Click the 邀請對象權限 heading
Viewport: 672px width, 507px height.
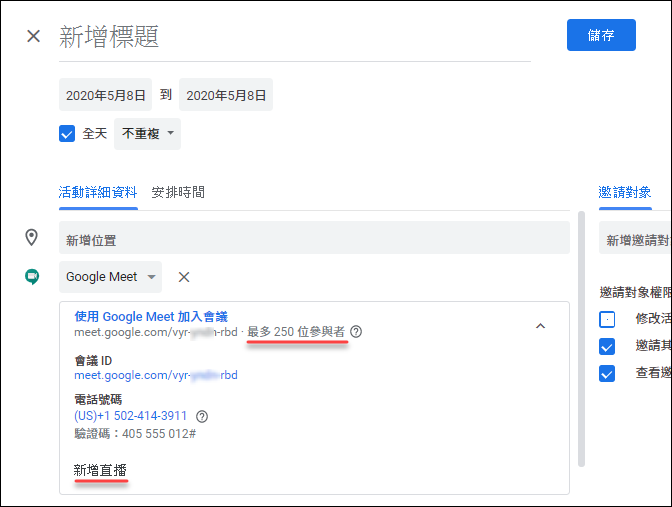[x=635, y=293]
